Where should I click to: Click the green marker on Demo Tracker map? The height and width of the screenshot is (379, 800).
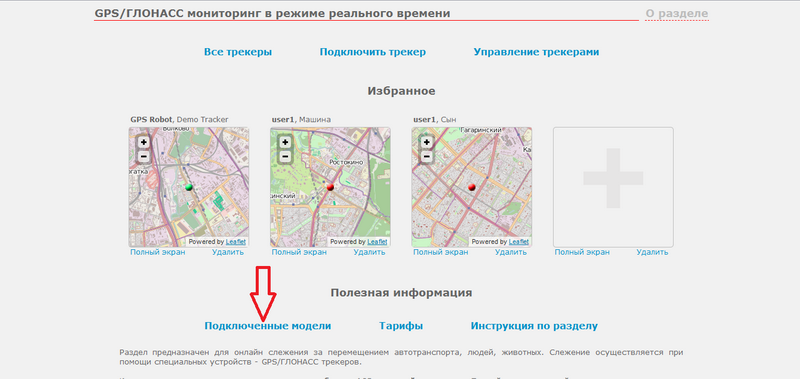[x=189, y=187]
